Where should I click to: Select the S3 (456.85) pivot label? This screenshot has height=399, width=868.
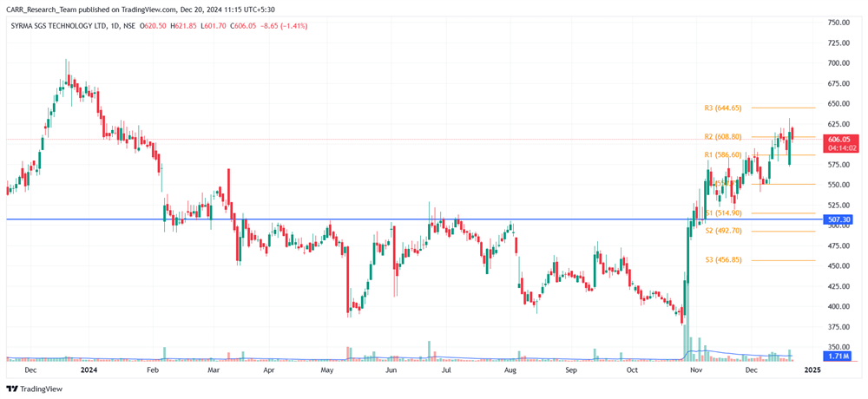[x=723, y=259]
